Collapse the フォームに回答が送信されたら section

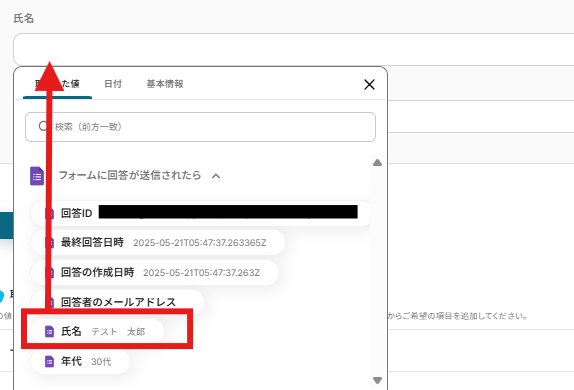point(216,176)
